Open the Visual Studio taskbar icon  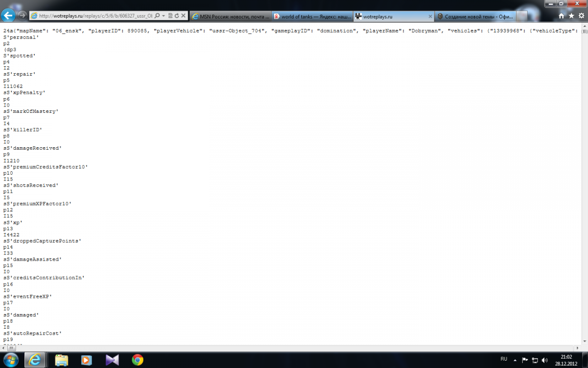point(112,360)
